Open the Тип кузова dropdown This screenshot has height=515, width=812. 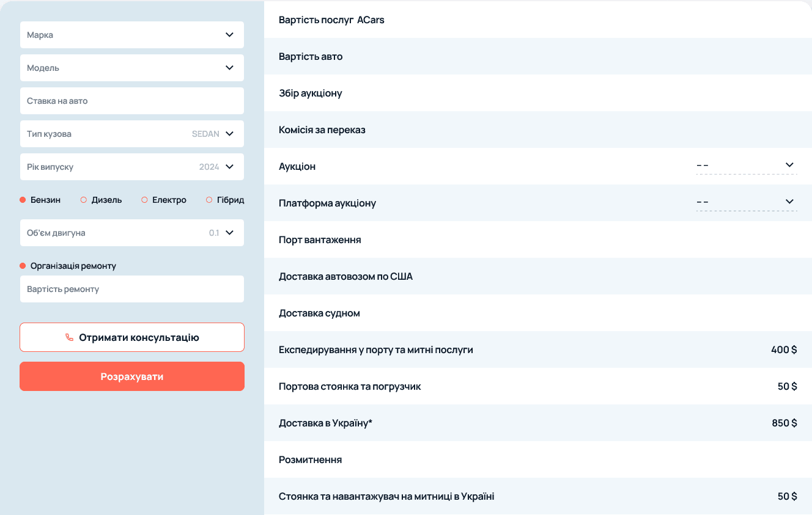pos(132,134)
